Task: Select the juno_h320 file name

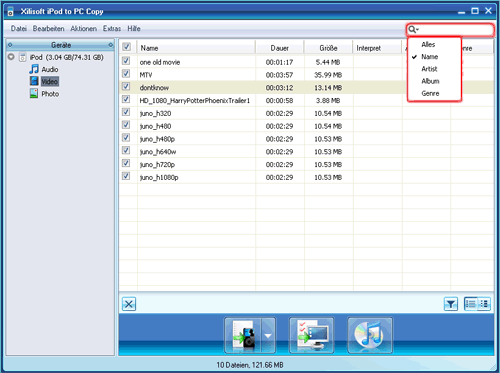Action: click(x=155, y=114)
